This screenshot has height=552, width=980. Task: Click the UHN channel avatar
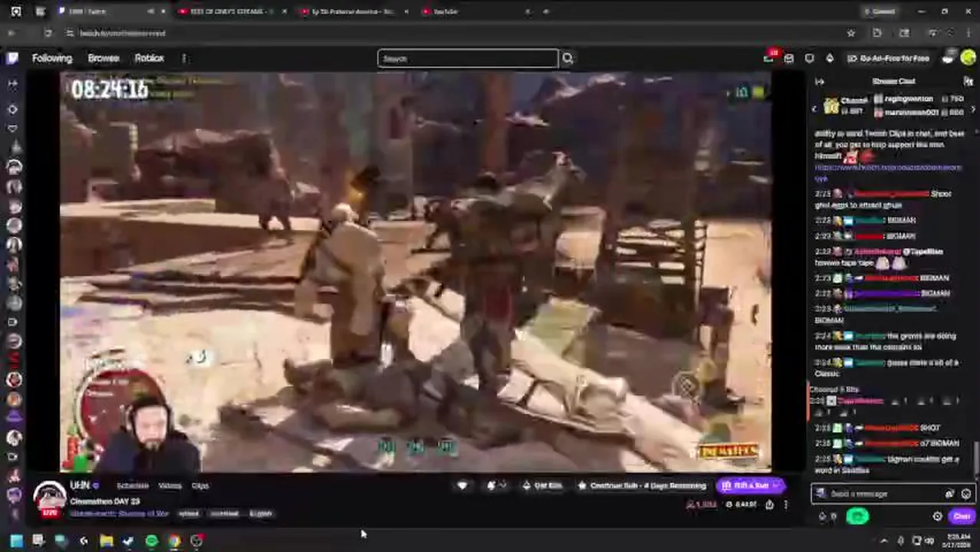tap(50, 499)
